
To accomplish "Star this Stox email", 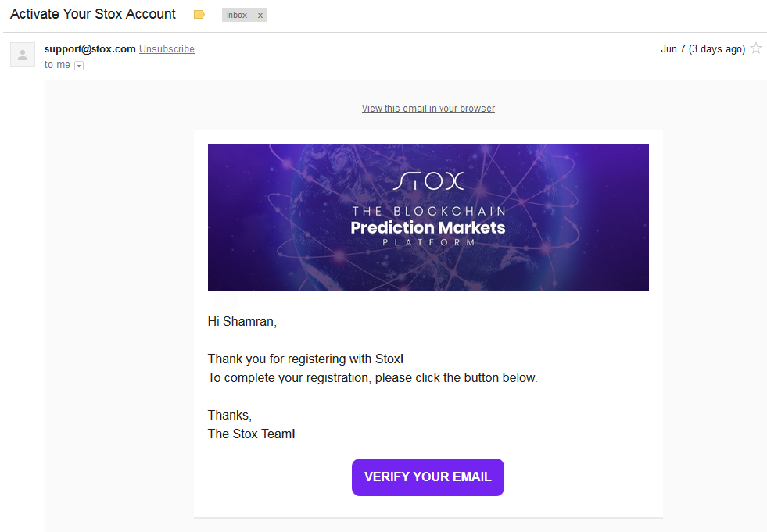I will pyautogui.click(x=756, y=48).
